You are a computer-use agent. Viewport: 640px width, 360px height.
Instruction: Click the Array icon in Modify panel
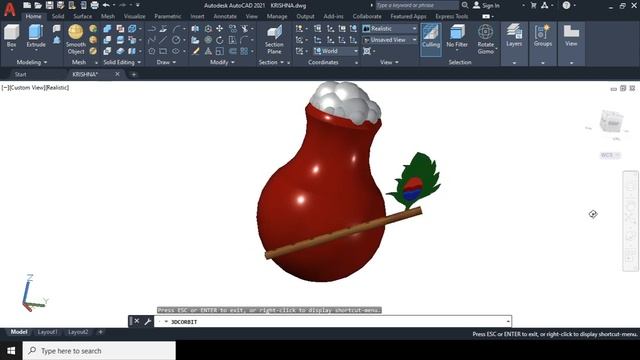click(244, 51)
